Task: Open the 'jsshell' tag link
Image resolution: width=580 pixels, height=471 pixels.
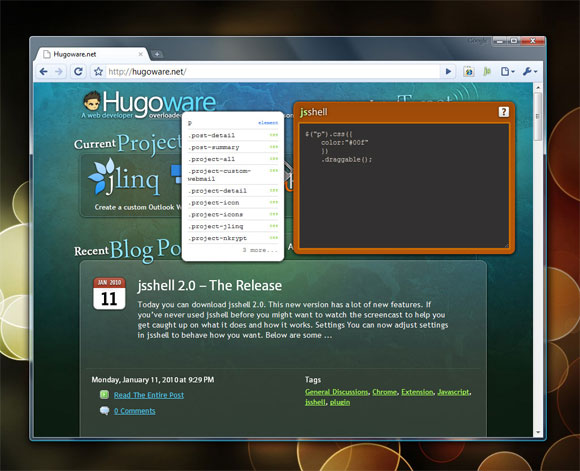Action: pos(315,402)
